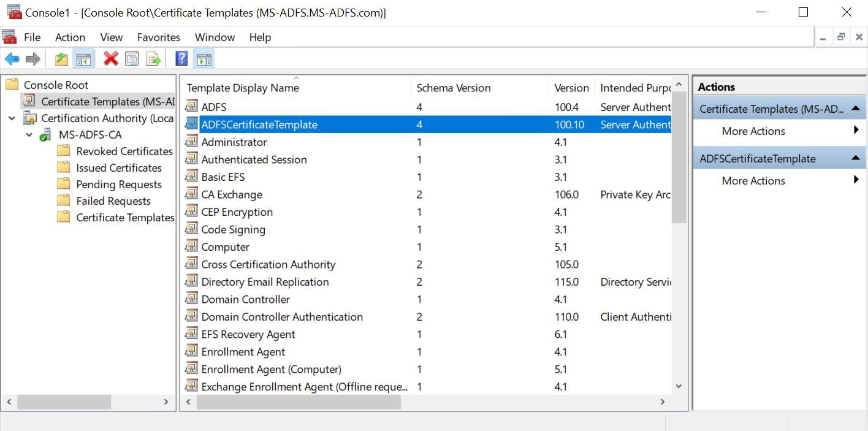Collapse the Certification Authority tree node
The image size is (868, 431).
(x=12, y=118)
